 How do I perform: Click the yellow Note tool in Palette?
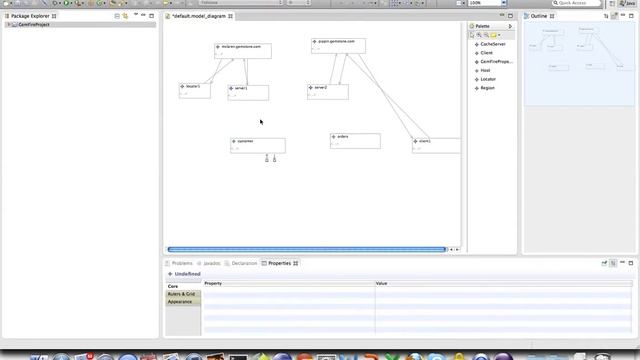click(x=493, y=36)
